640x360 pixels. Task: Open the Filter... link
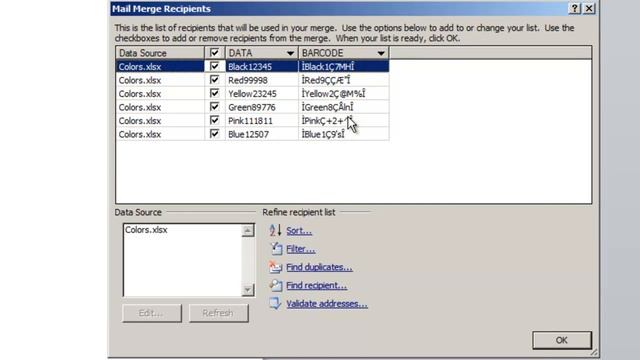[301, 249]
